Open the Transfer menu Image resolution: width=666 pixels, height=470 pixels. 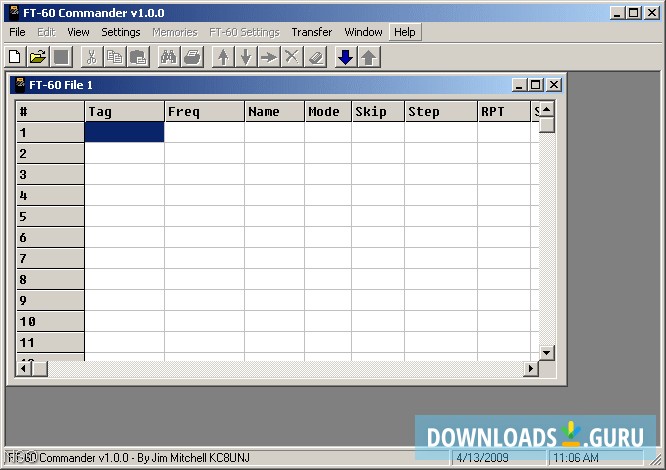pyautogui.click(x=312, y=32)
